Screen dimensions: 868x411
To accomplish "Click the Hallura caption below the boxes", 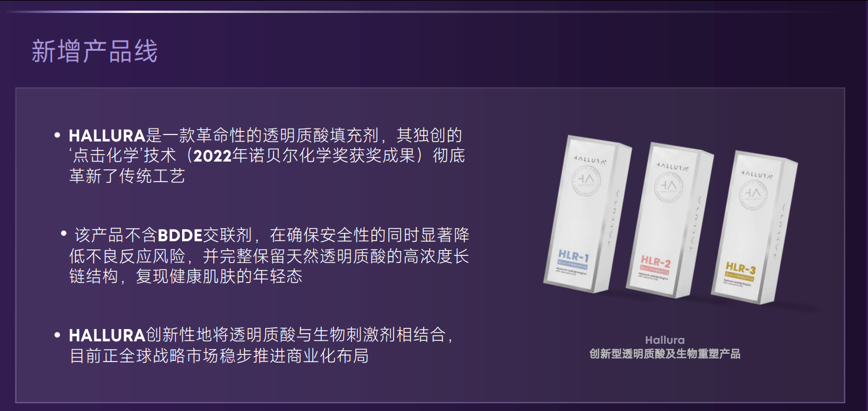I will [x=665, y=340].
